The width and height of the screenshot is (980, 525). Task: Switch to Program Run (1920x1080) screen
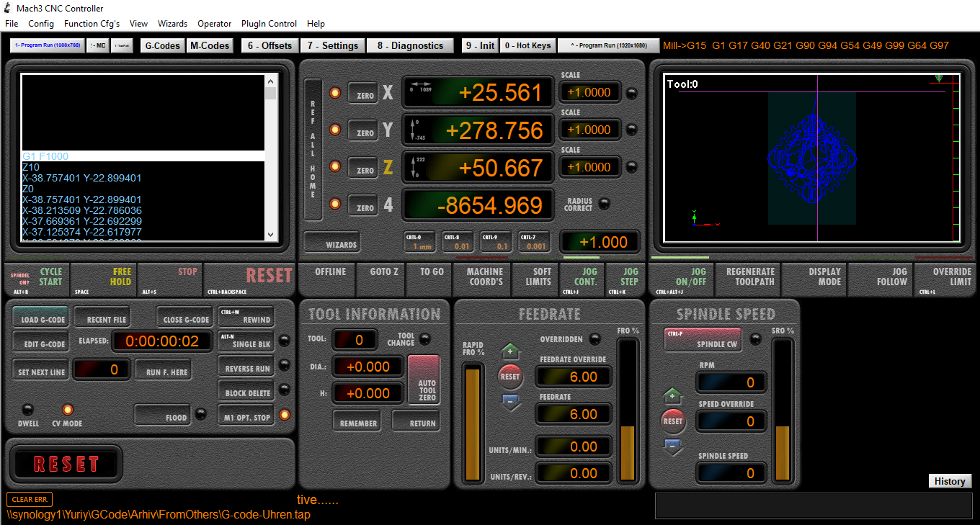[x=609, y=45]
